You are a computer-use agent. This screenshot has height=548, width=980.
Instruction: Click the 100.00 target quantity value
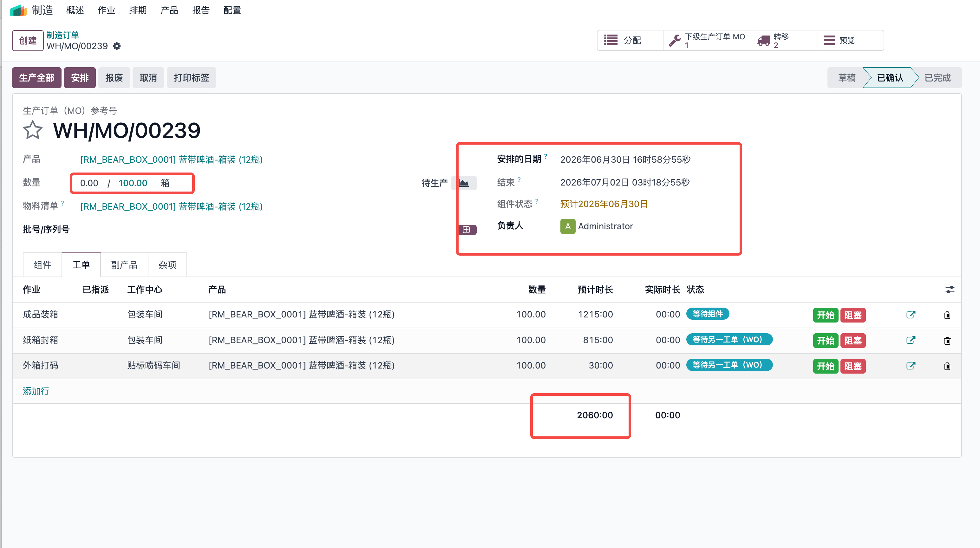click(x=133, y=183)
